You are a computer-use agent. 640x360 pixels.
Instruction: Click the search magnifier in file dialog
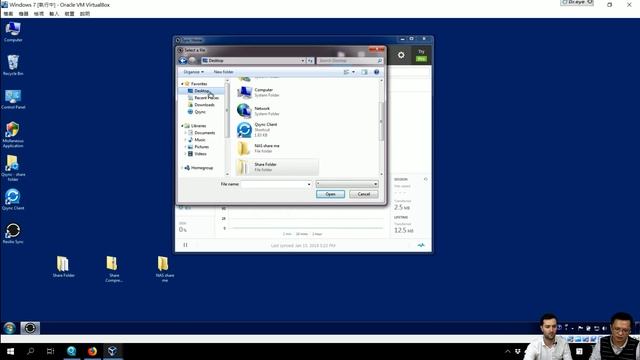[x=380, y=60]
